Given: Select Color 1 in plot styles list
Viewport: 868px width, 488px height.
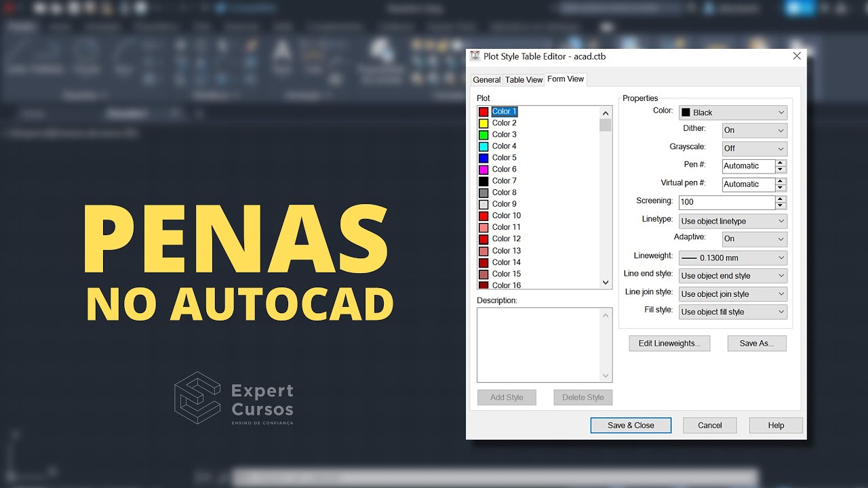Looking at the screenshot, I should pos(505,111).
